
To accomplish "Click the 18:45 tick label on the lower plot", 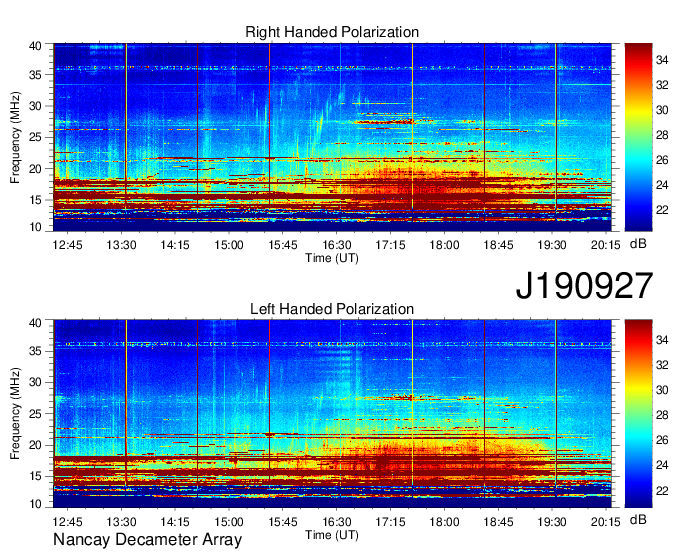I will (x=498, y=522).
